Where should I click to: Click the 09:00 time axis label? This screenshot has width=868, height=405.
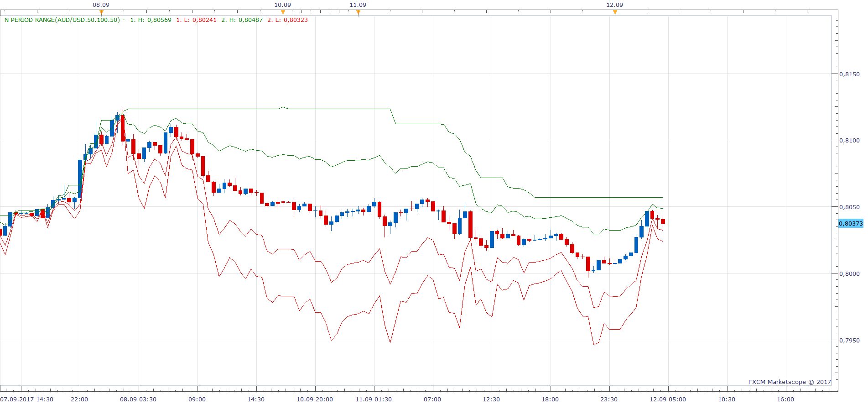[x=197, y=399]
